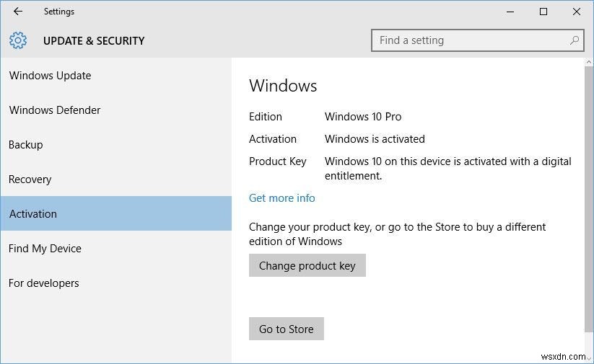Click the scrollbar up arrow
This screenshot has width=594, height=364.
pos(589,62)
